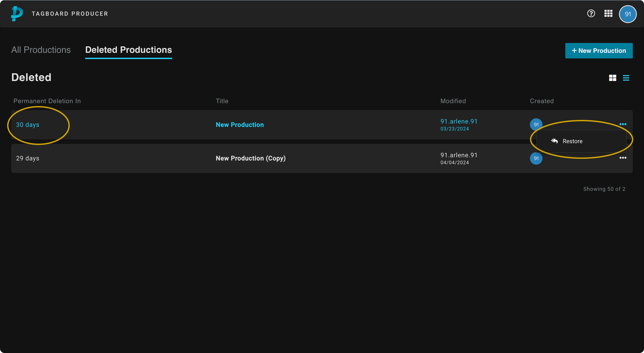Select Restore from the context menu

(581, 141)
